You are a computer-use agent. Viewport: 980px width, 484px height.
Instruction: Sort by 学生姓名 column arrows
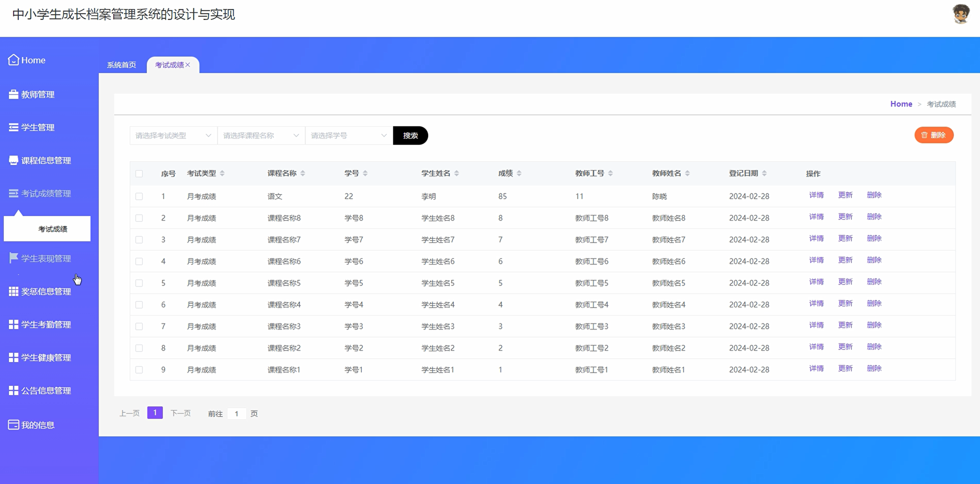[x=457, y=173]
